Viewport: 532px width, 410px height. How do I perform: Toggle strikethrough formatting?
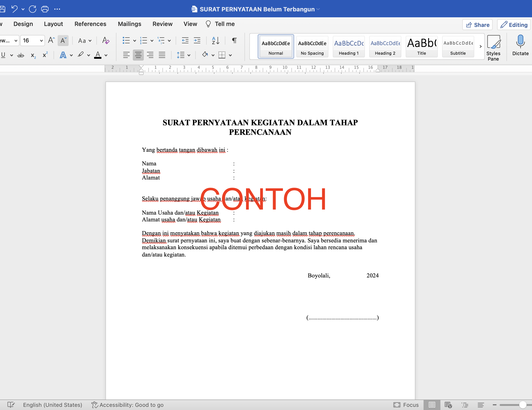point(21,55)
